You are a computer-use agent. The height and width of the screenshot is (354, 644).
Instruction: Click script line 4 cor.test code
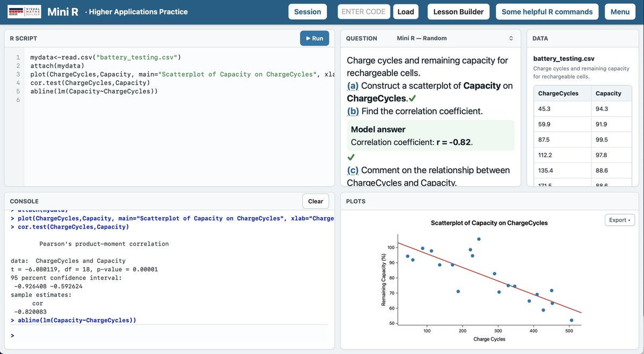[90, 83]
